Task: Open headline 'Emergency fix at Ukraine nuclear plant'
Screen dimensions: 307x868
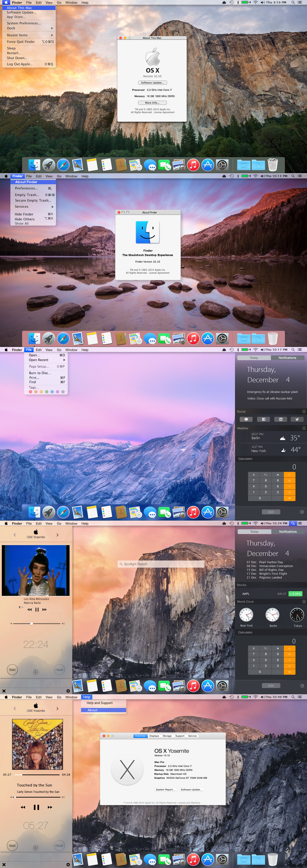Action: click(x=272, y=392)
